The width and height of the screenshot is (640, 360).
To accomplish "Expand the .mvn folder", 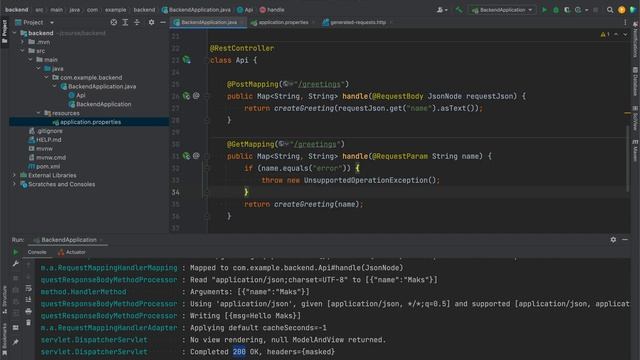I will click(x=22, y=42).
